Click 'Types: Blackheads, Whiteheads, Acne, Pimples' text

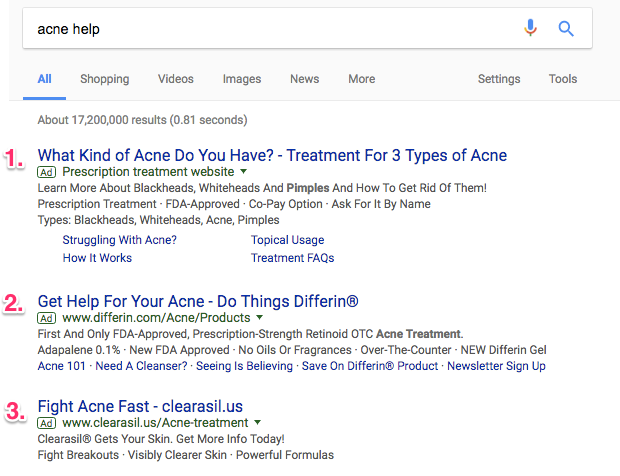pyautogui.click(x=158, y=220)
